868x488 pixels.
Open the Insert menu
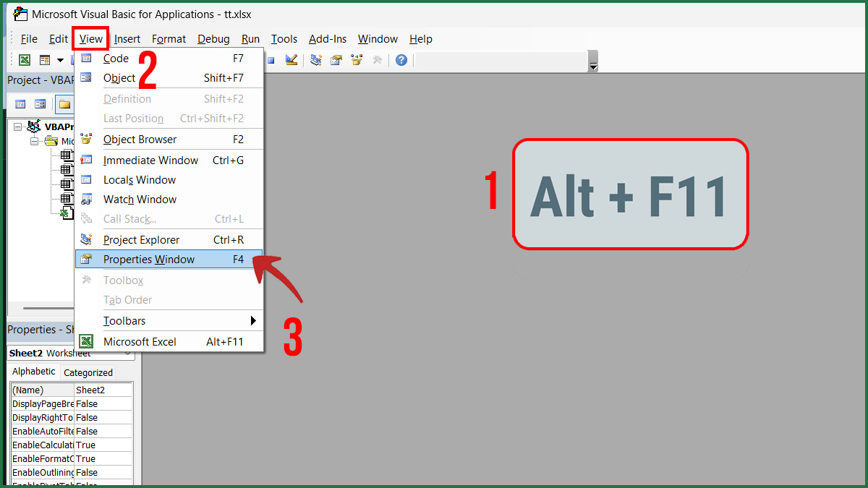coord(127,38)
